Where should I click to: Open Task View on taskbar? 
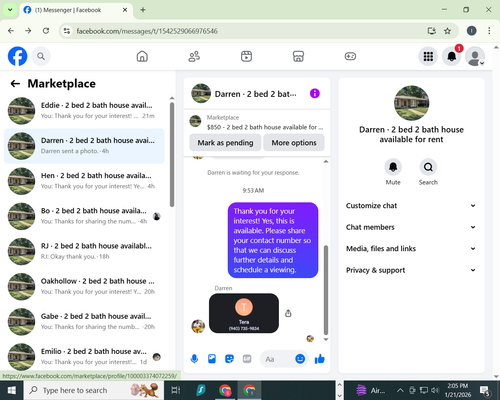(x=176, y=390)
